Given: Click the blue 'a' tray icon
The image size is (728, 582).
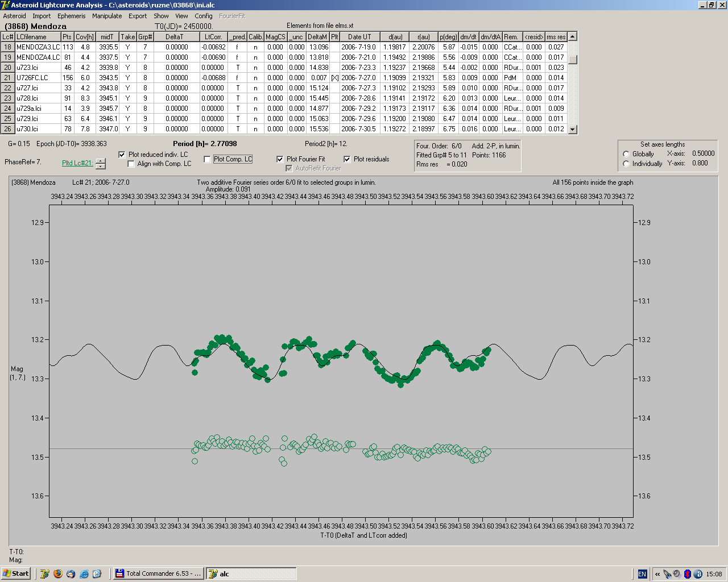Looking at the screenshot, I should (697, 574).
